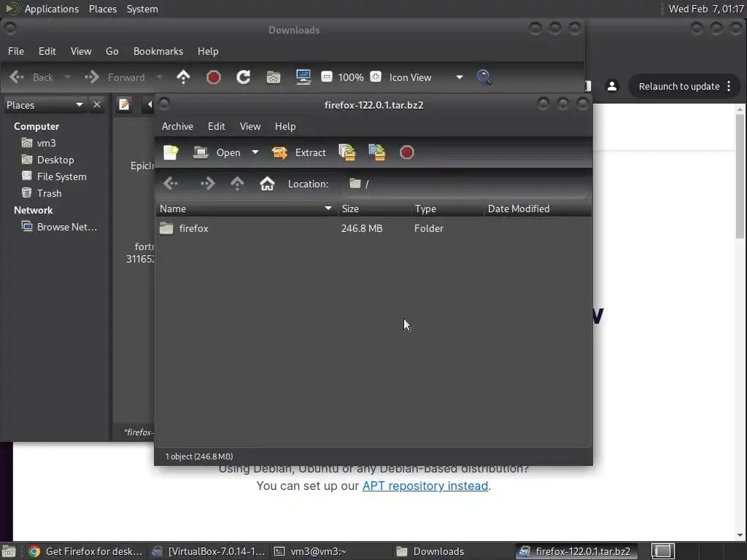Open the Places menu in the top panel

(x=102, y=9)
